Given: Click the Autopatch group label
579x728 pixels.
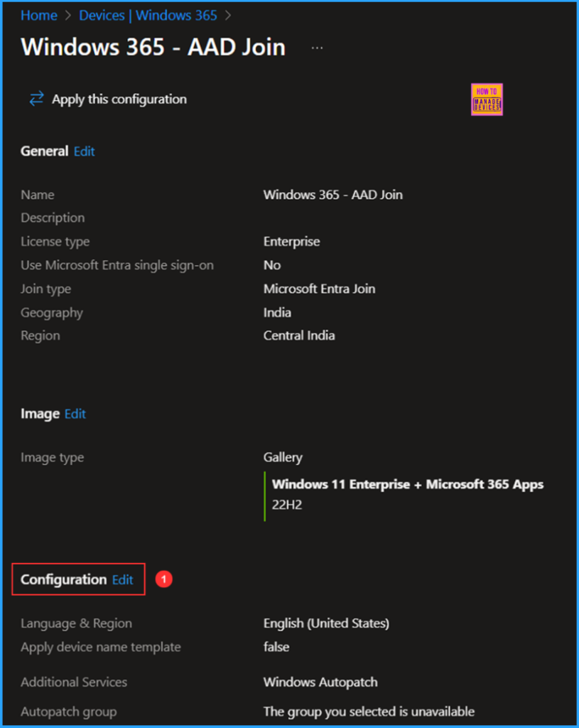Looking at the screenshot, I should point(69,711).
